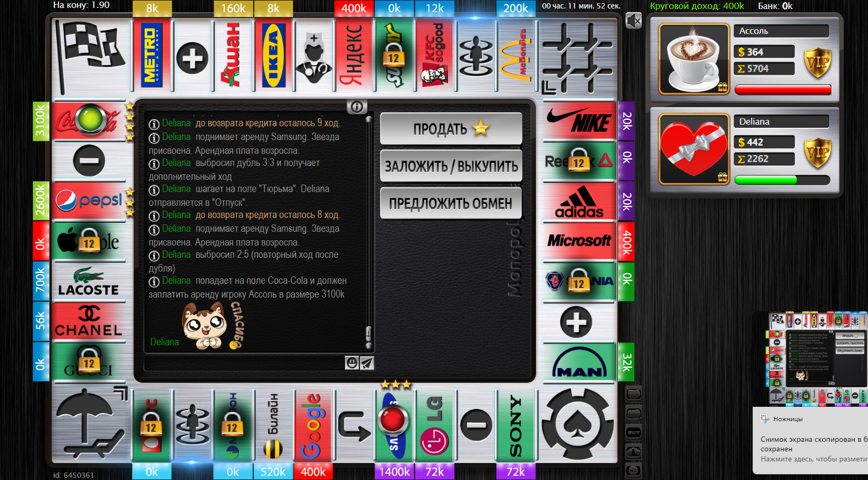This screenshot has width=868, height=480.
Task: Select the Яндекс property cell
Action: click(354, 56)
